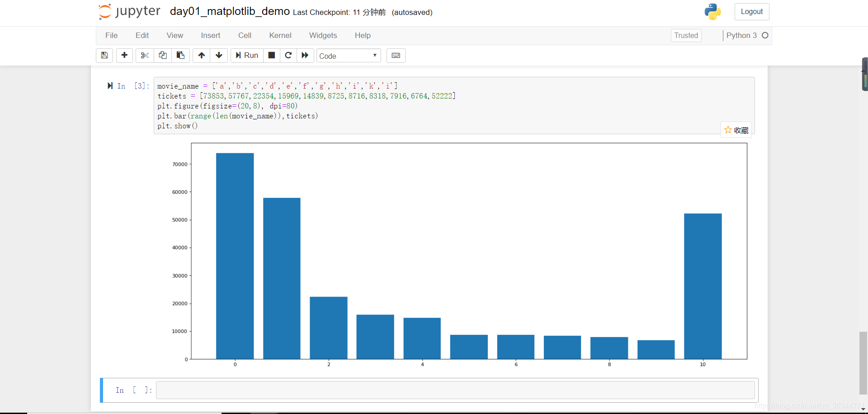Open the Edit menu
This screenshot has width=868, height=414.
(142, 35)
